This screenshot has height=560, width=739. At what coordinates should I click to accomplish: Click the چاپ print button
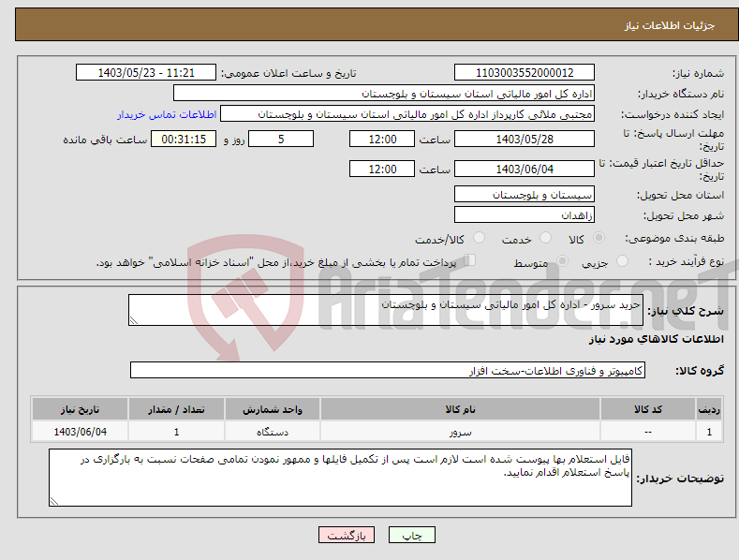click(412, 535)
